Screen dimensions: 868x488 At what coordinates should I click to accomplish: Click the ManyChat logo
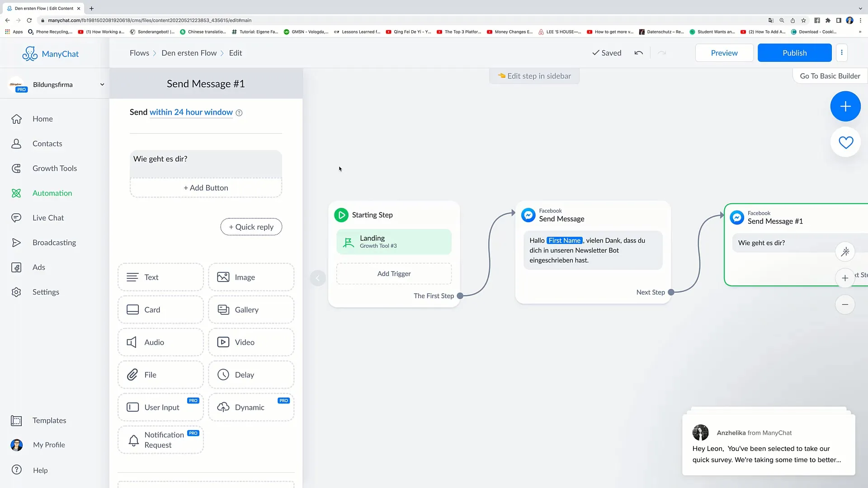[50, 54]
